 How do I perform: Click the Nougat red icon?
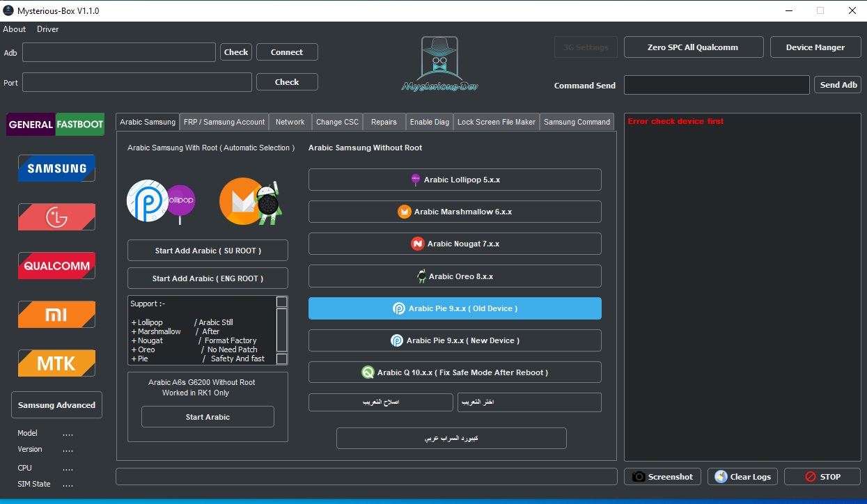pos(418,244)
